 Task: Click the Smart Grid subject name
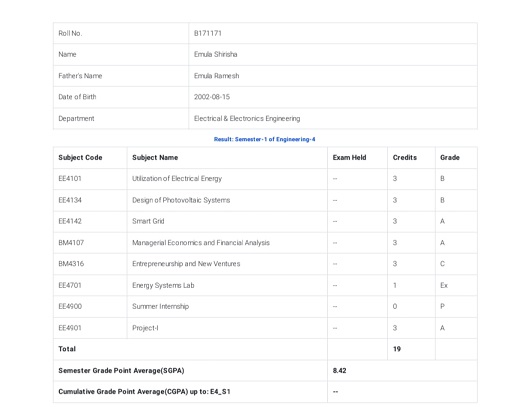coord(148,221)
